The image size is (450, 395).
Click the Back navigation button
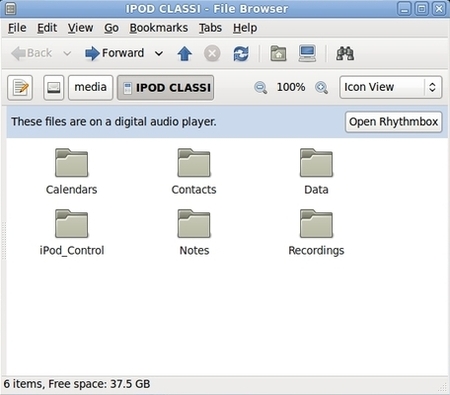32,53
